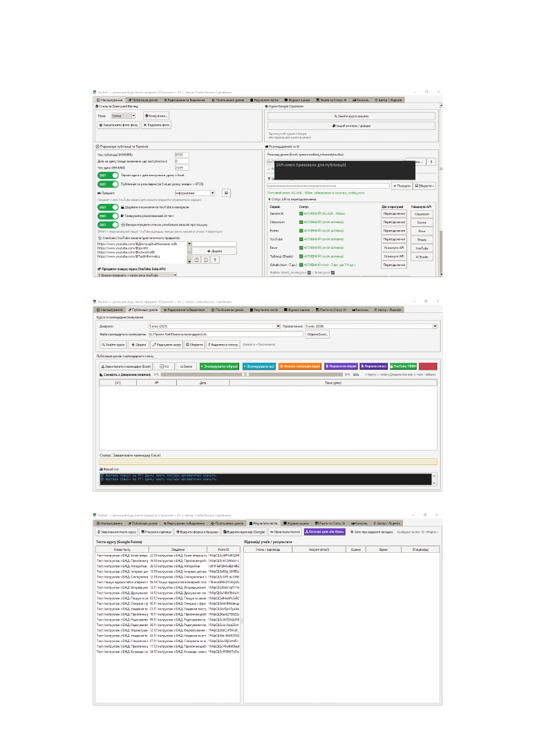This screenshot has width=535, height=756.
Task: Click the checkmark column header in lessons table
Action: 118,383
